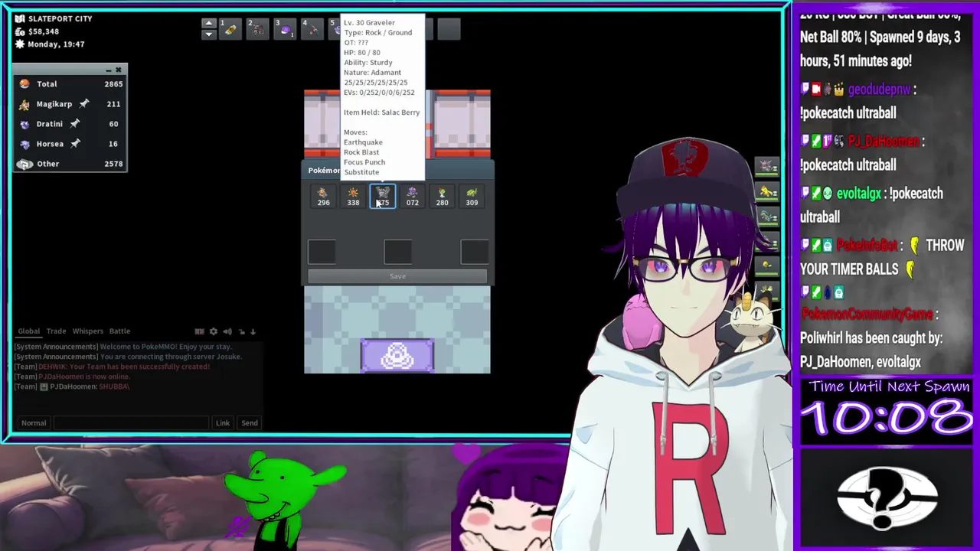Click the $58,348 money display
Image resolution: width=980 pixels, height=551 pixels.
44,31
